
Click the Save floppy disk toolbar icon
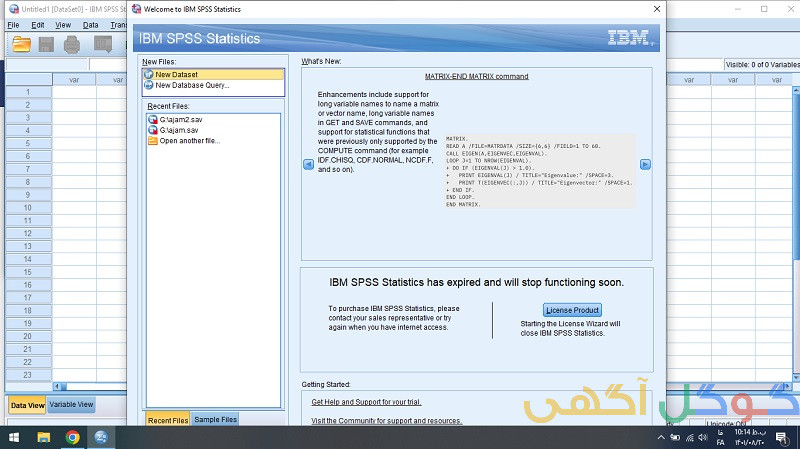46,45
